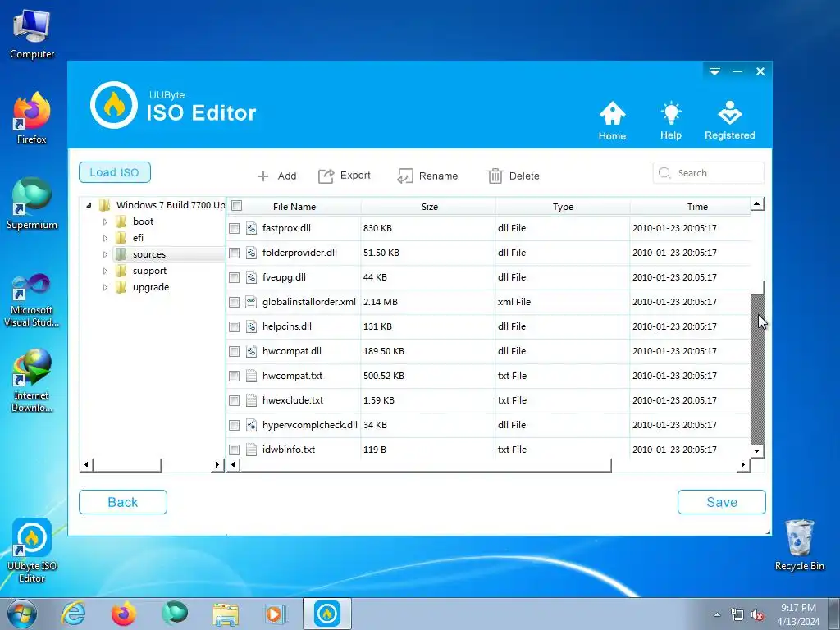Image resolution: width=840 pixels, height=630 pixels.
Task: Check the box for idwbinfo.txt
Action: click(234, 450)
